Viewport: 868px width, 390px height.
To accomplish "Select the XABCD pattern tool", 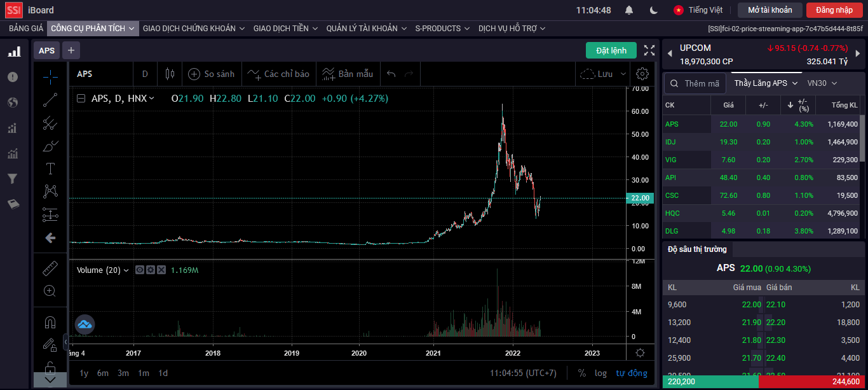I will pyautogui.click(x=50, y=192).
